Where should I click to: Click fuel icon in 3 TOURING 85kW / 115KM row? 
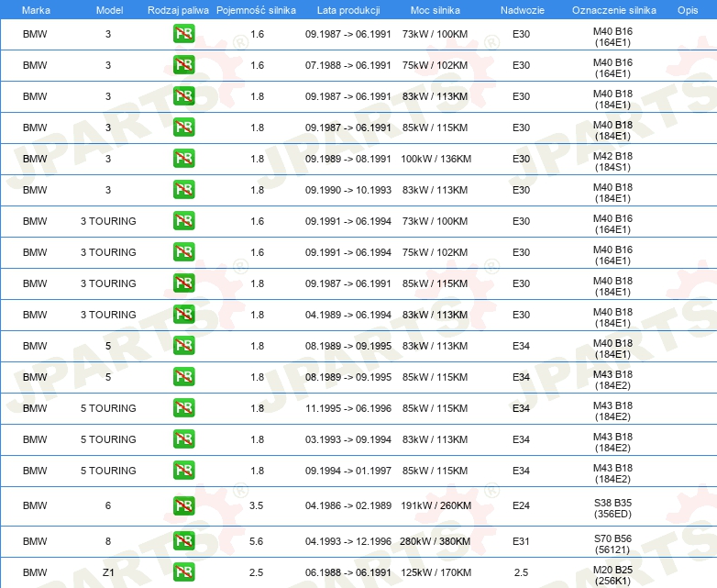point(183,283)
